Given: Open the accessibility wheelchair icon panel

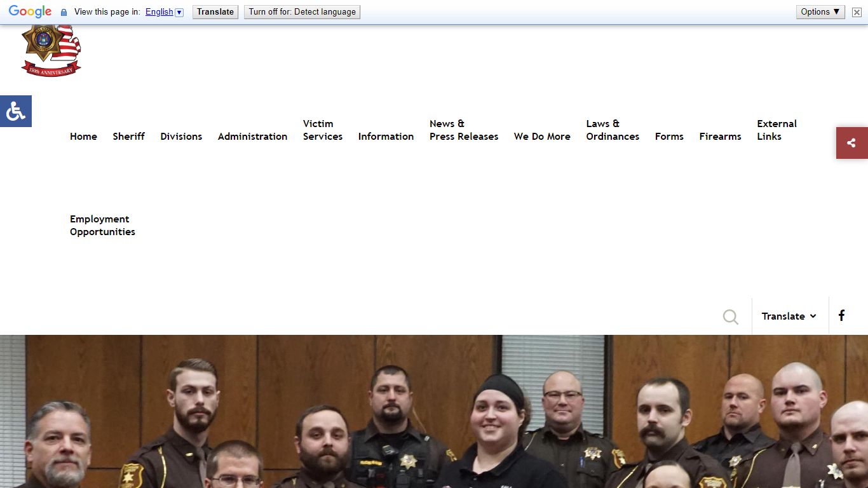Looking at the screenshot, I should [x=15, y=111].
